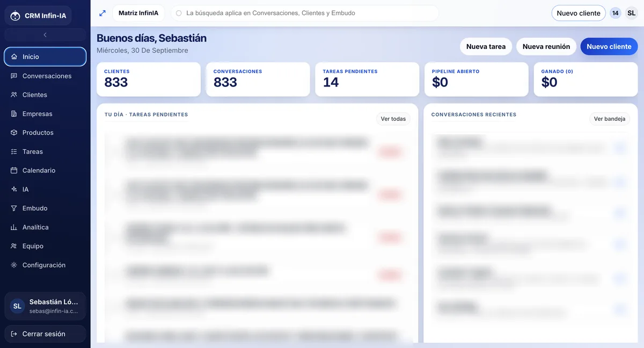Click the CRM Infin-IA robot logo icon

(x=16, y=16)
